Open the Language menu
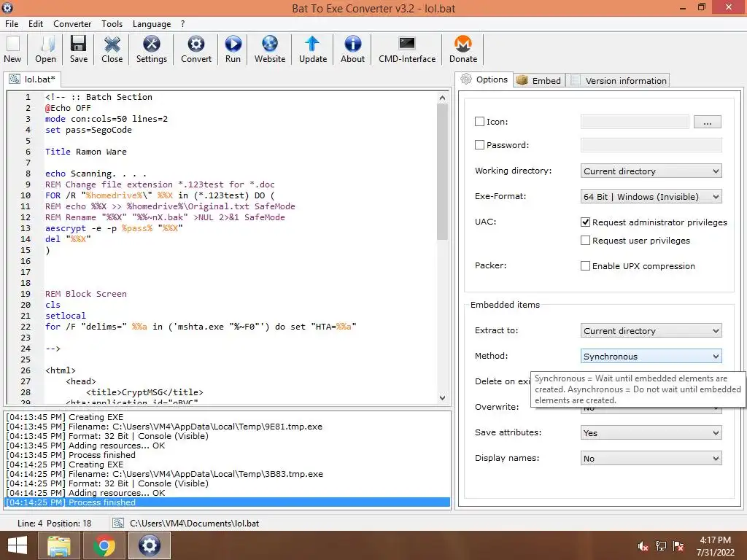This screenshot has height=560, width=747. tap(152, 24)
